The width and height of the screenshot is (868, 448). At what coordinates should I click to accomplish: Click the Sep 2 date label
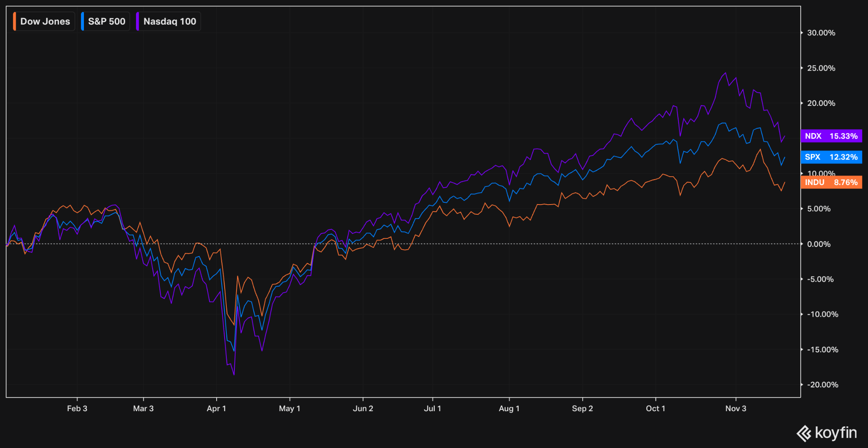582,409
